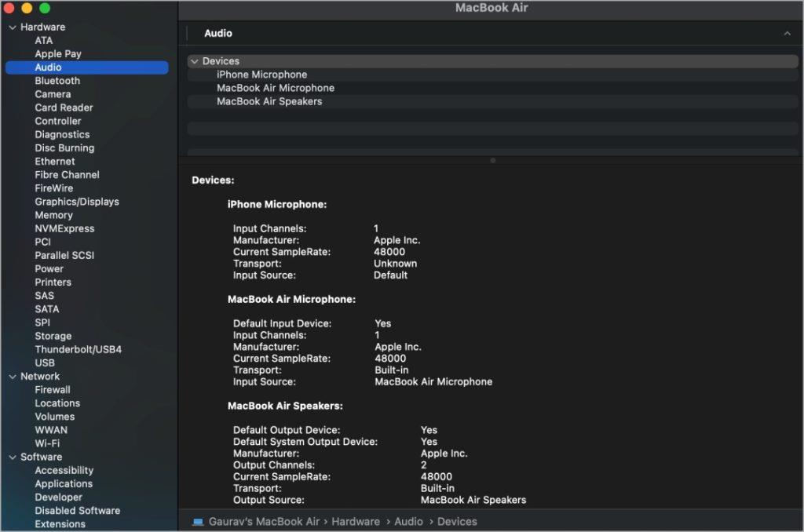Select iPhone Microphone device row

[492, 75]
